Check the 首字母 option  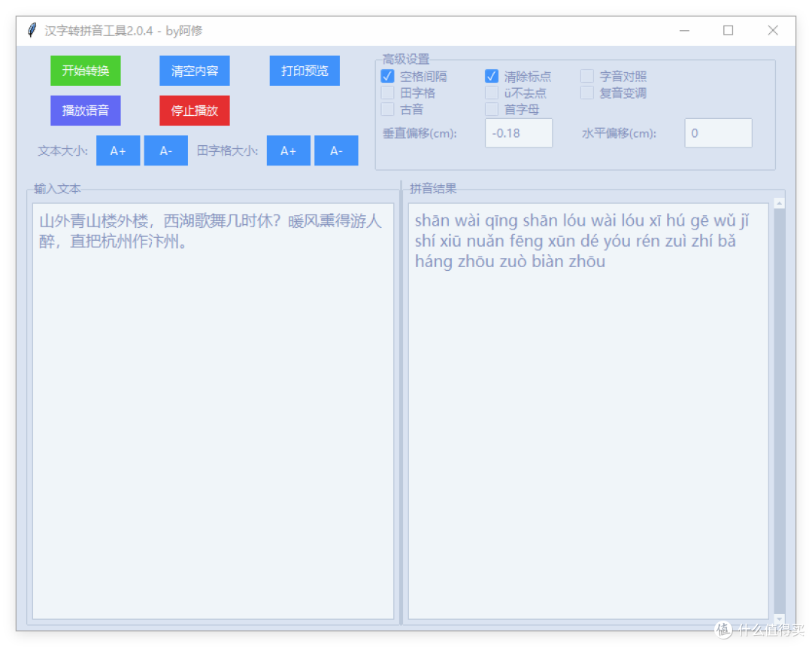click(x=492, y=110)
